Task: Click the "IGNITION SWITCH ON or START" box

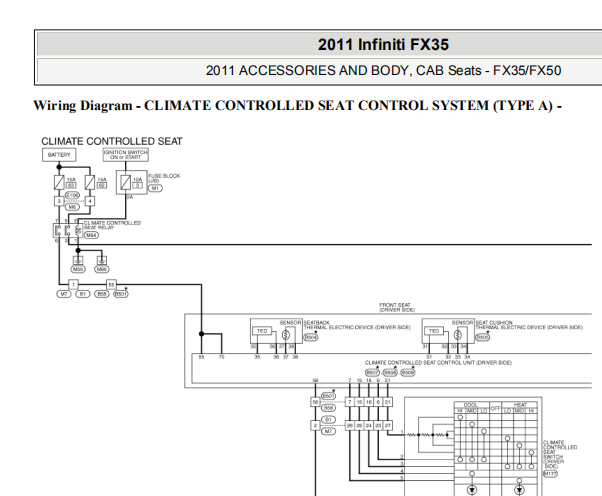Action: (x=125, y=155)
